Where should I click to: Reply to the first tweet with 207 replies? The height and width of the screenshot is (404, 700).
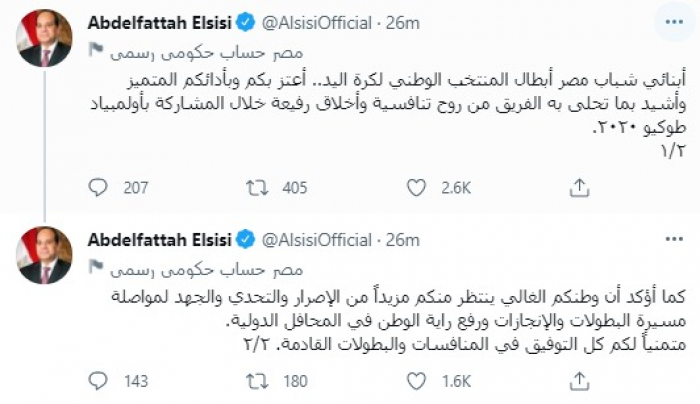(x=99, y=186)
